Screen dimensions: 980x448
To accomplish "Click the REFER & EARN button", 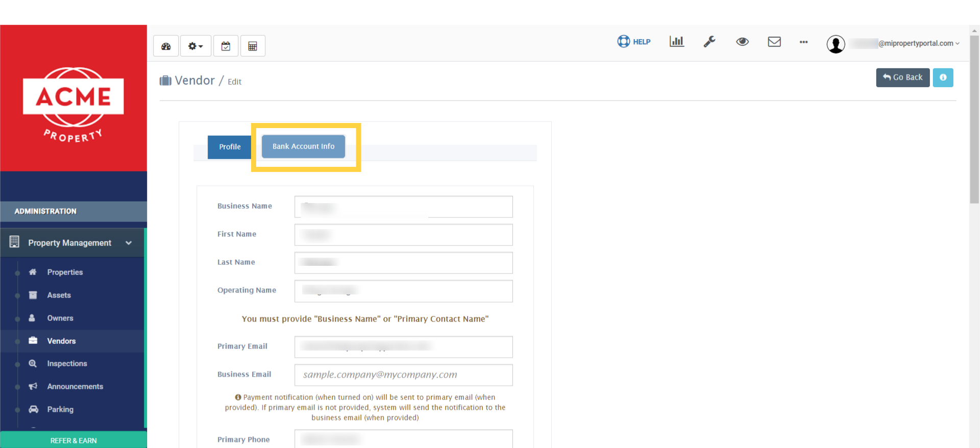I will click(73, 440).
